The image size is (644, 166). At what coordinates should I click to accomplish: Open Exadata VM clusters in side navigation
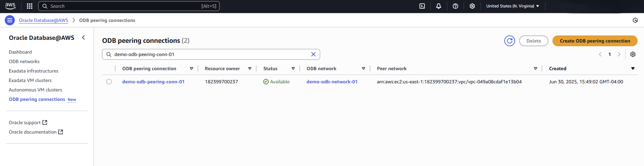pos(30,80)
